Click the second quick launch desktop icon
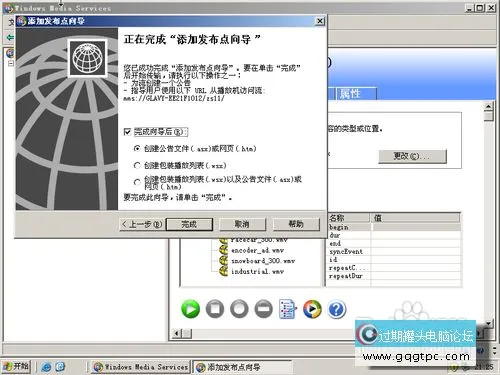Screen dimensions: 500x375 (60, 367)
